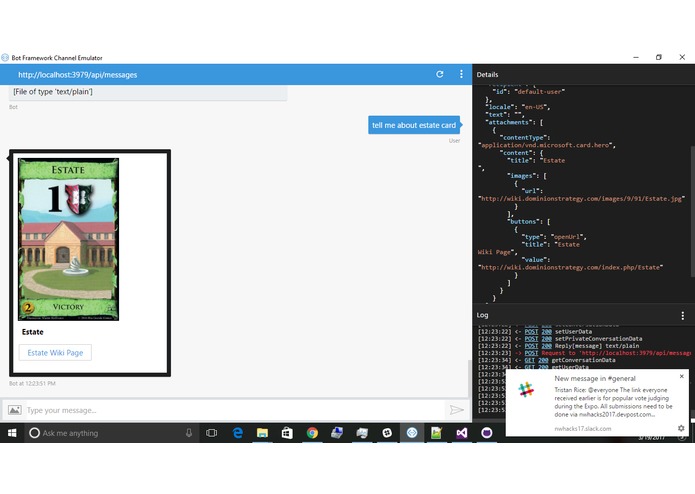Image resolution: width=695 pixels, height=494 pixels.
Task: Open the Windows Start menu
Action: coord(12,433)
